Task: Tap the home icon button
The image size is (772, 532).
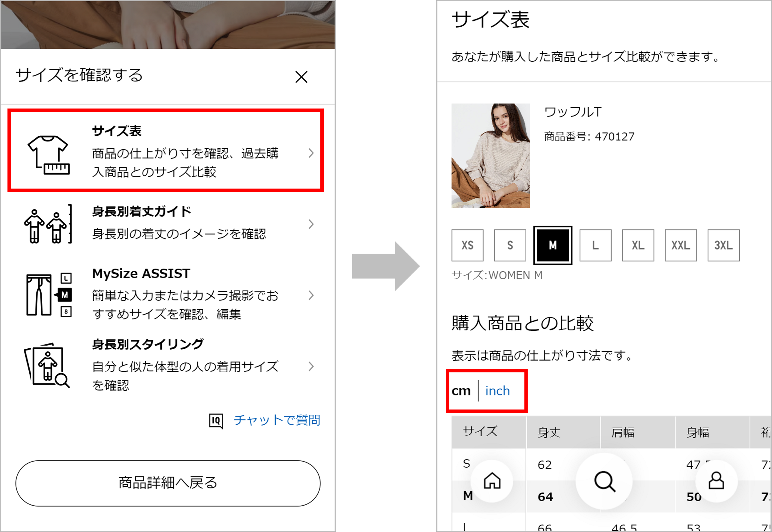Action: pos(492,481)
